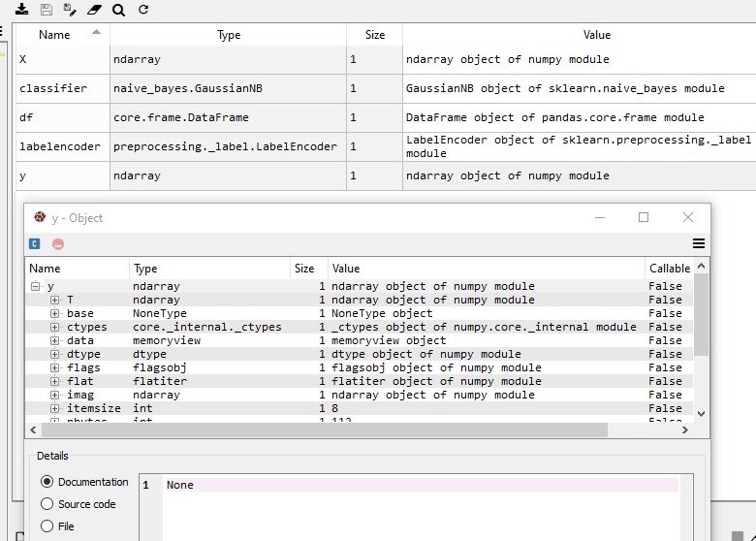Select the Source code radio button
The height and width of the screenshot is (541, 756).
pyautogui.click(x=48, y=504)
